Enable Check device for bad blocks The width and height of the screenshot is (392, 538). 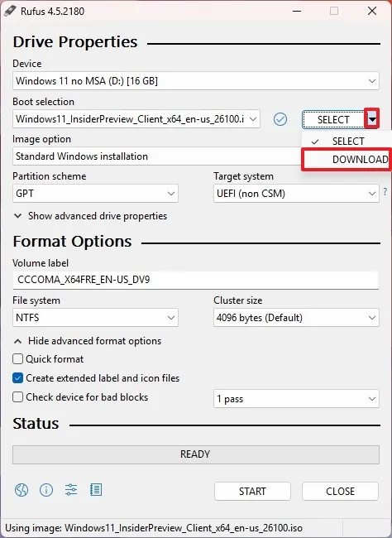click(x=18, y=397)
